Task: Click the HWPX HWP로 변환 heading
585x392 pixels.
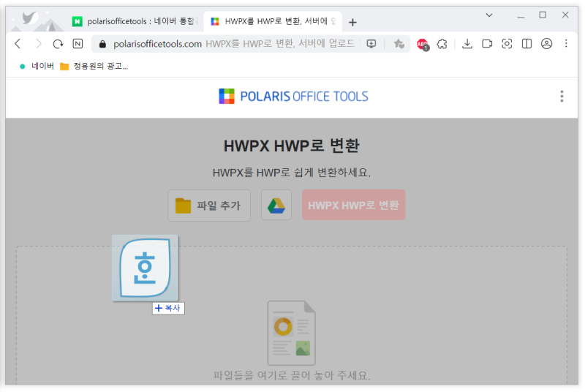Action: point(291,146)
